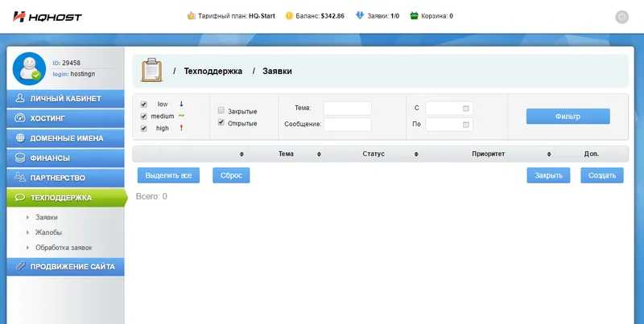Focus the Сообщение input field
The width and height of the screenshot is (644, 324).
[x=348, y=125]
